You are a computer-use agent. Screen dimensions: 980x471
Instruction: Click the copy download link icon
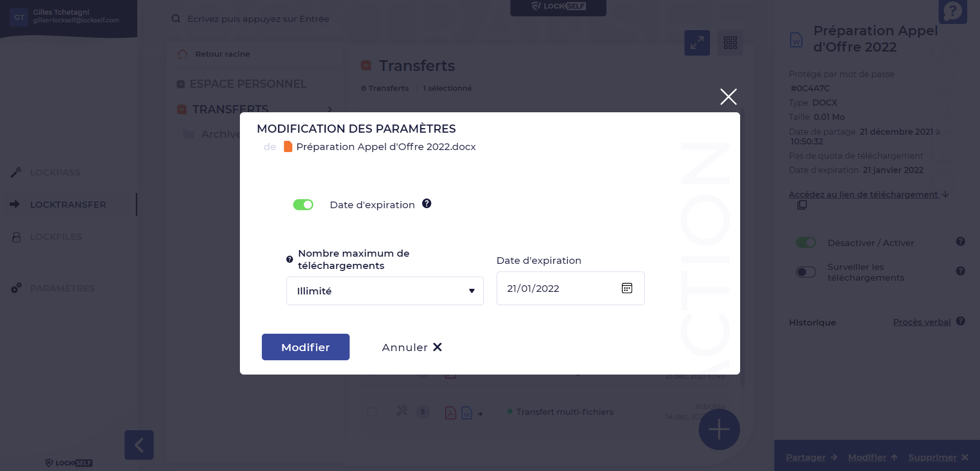tap(802, 205)
